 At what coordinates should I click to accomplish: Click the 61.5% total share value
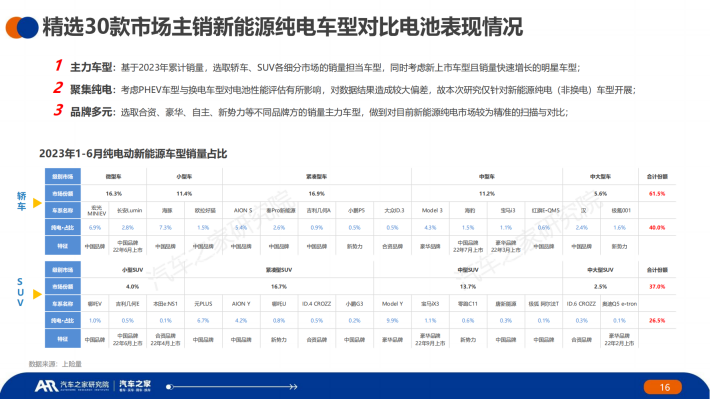click(x=657, y=193)
